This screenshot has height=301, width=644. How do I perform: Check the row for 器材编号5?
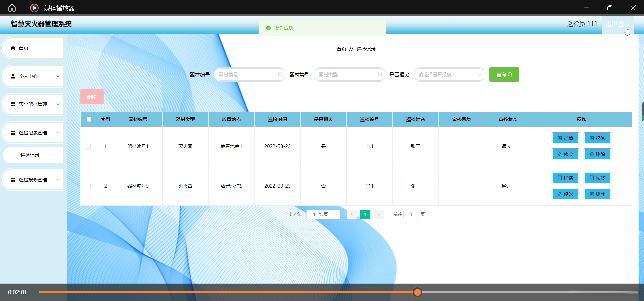coord(88,186)
